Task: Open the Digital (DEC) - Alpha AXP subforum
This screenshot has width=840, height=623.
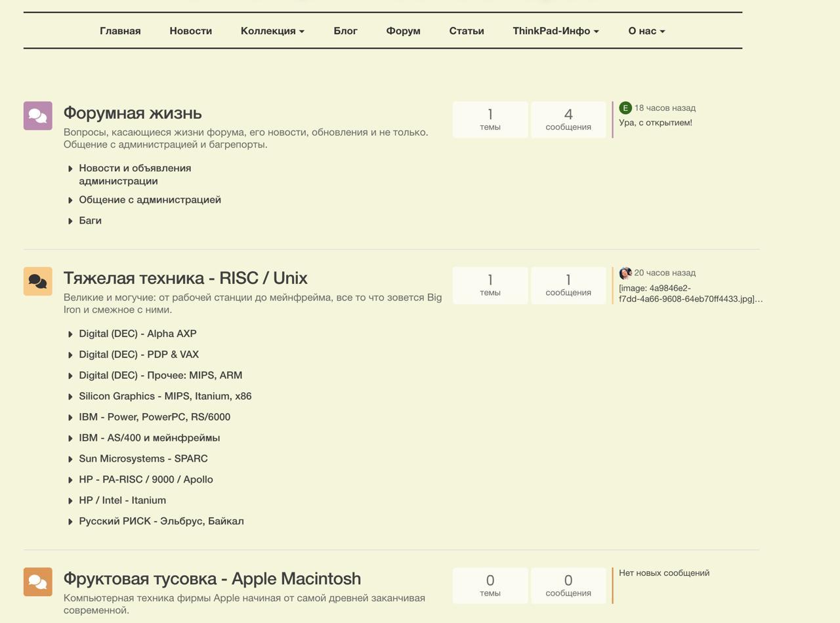Action: [138, 334]
